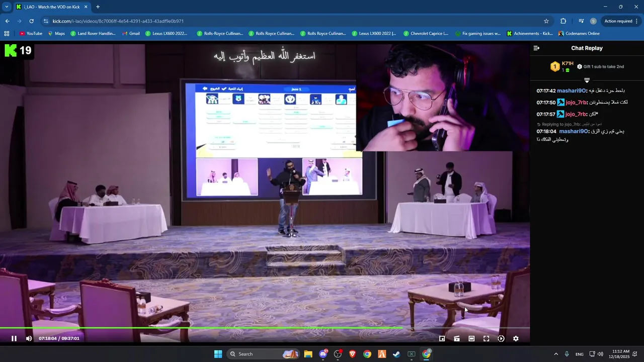Enter fullscreen video mode
The image size is (644, 362).
486,338
